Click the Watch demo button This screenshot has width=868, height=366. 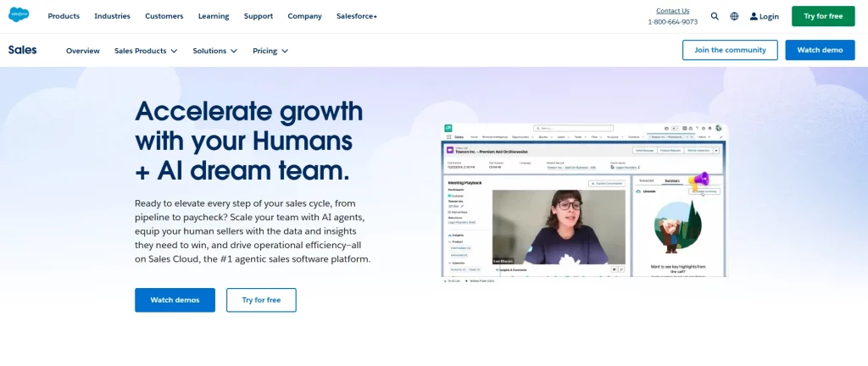click(x=820, y=50)
